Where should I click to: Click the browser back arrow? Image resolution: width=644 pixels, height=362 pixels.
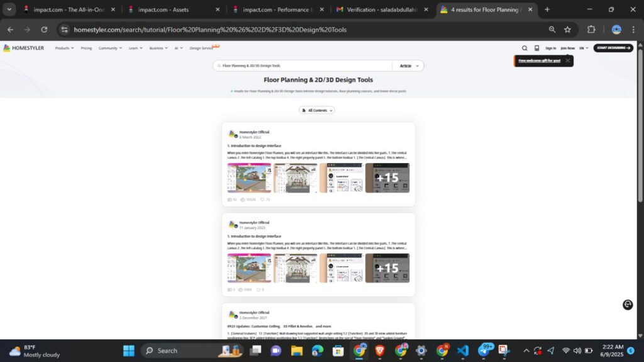(10, 30)
